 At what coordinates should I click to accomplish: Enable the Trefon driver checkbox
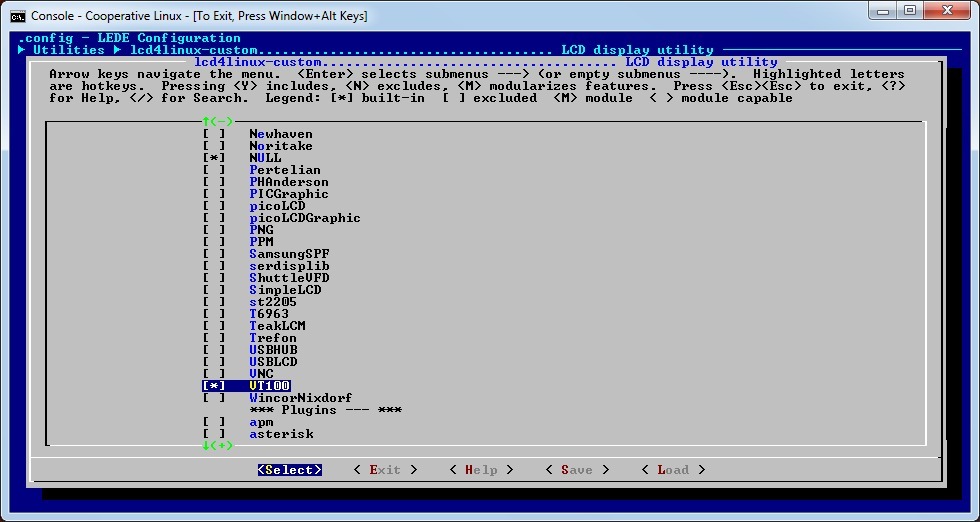214,338
